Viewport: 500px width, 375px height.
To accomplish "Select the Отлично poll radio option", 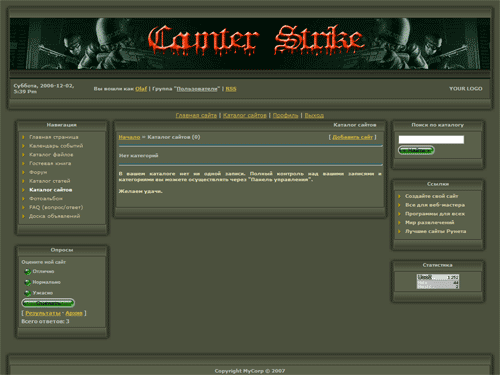I will click(x=28, y=272).
